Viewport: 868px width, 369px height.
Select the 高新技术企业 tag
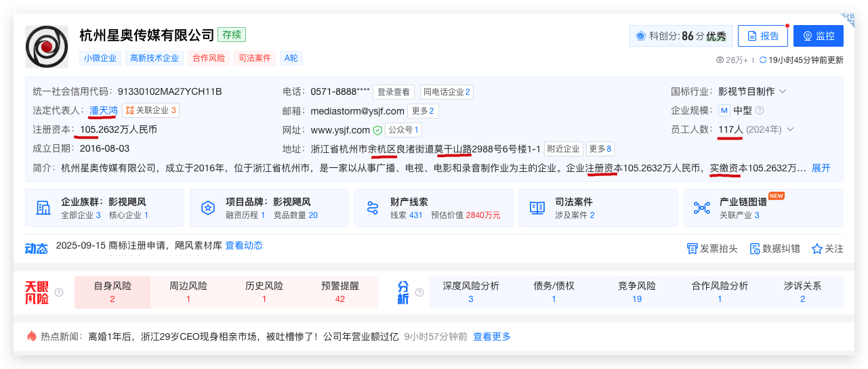[154, 58]
